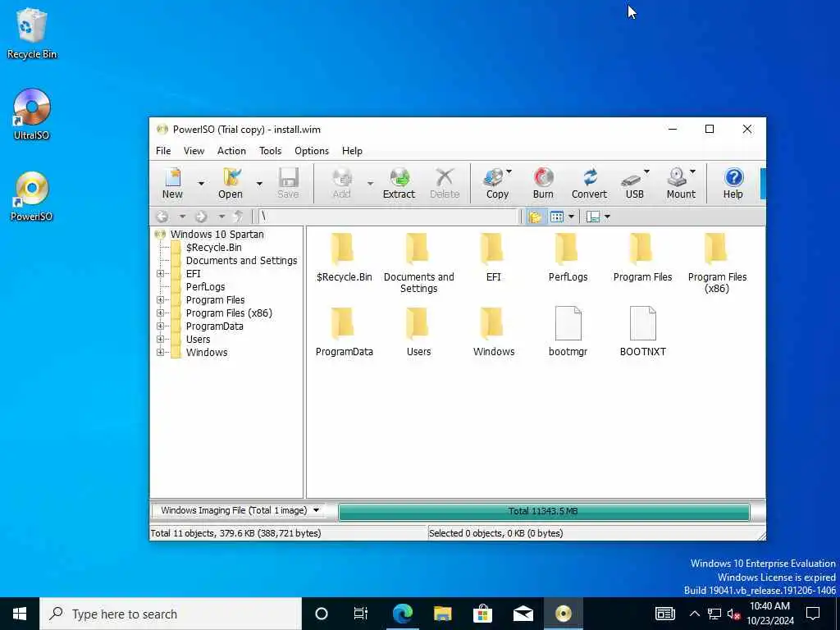Open the View menu
This screenshot has width=840, height=630.
pos(194,151)
